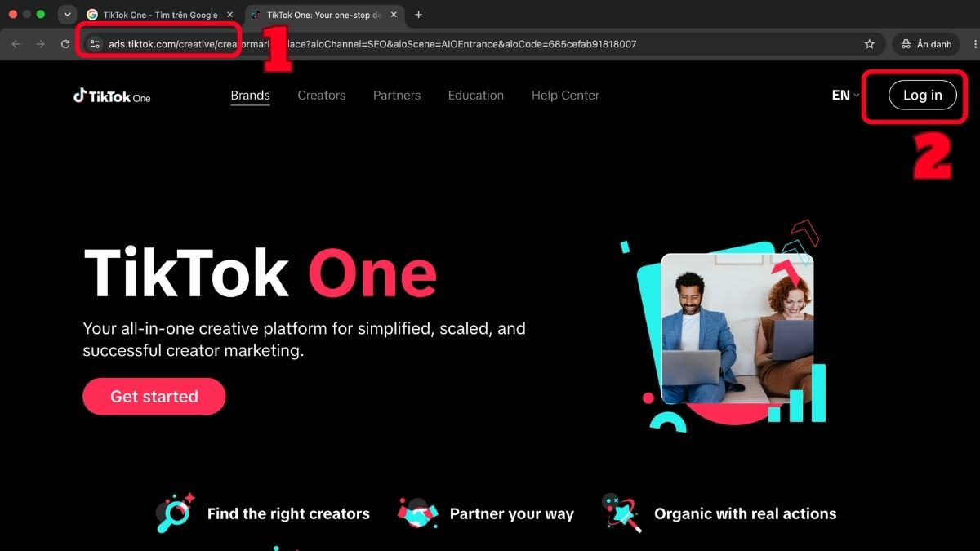Close the Google search tab
This screenshot has height=551, width=980.
[230, 15]
